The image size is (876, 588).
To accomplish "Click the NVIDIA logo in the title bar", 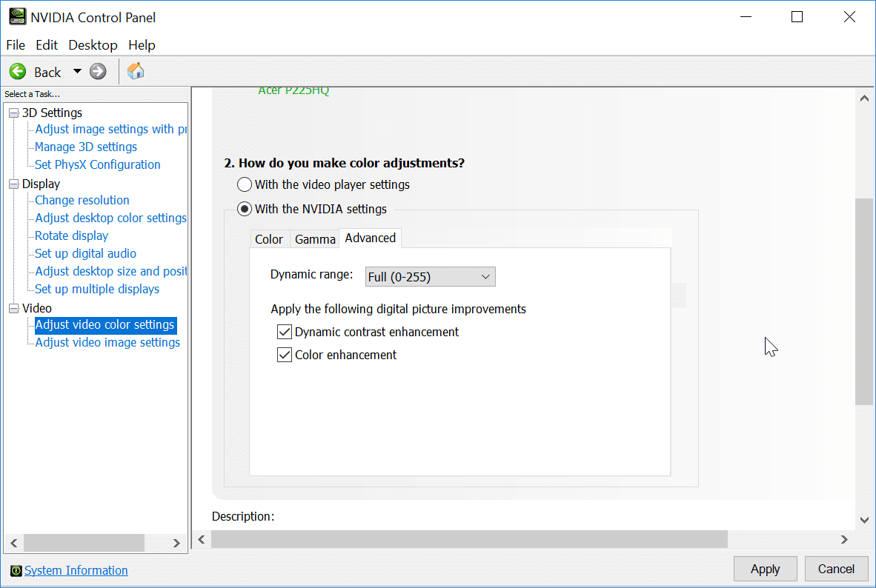I will [x=17, y=16].
